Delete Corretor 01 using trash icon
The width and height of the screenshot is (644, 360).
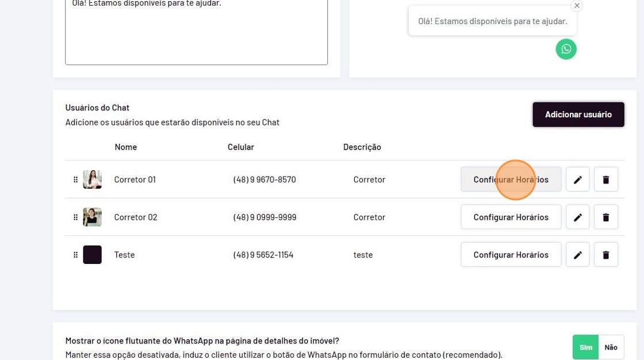click(605, 179)
